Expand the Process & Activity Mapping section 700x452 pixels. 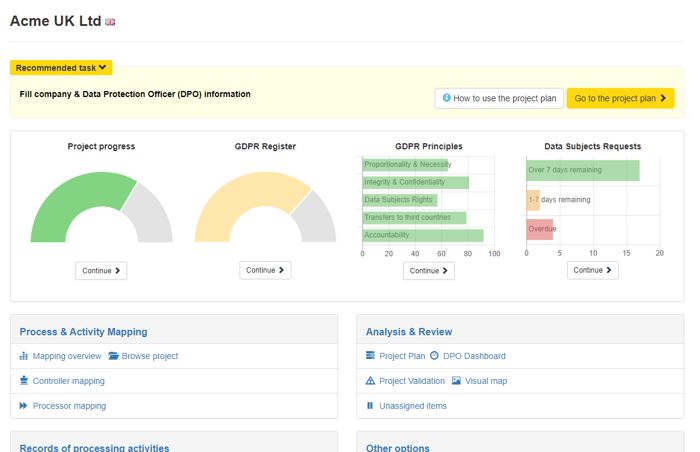83,332
